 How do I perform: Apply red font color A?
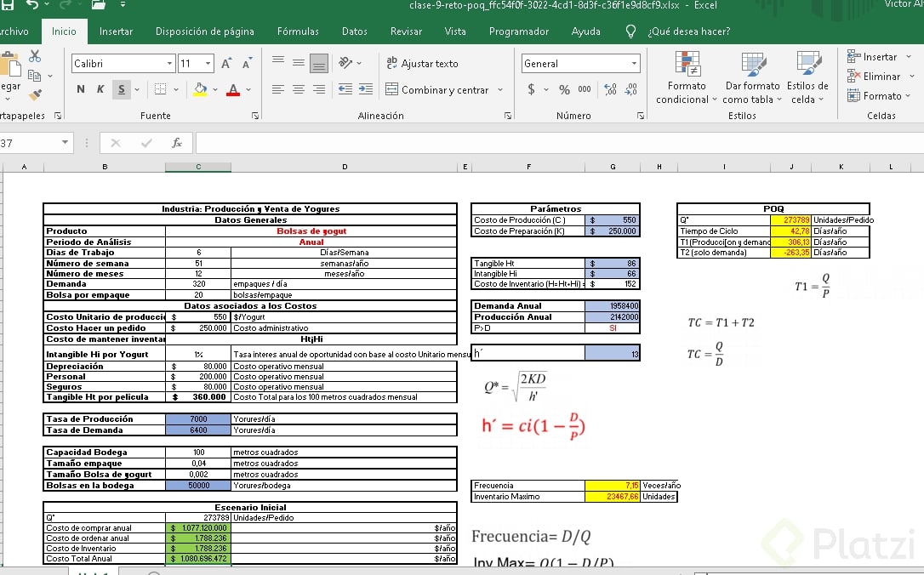click(233, 89)
